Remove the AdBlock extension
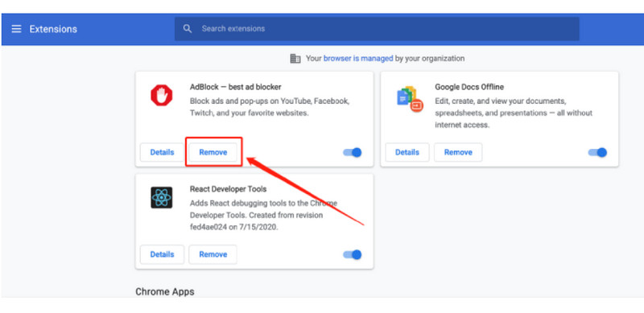644x313 pixels. tap(213, 152)
